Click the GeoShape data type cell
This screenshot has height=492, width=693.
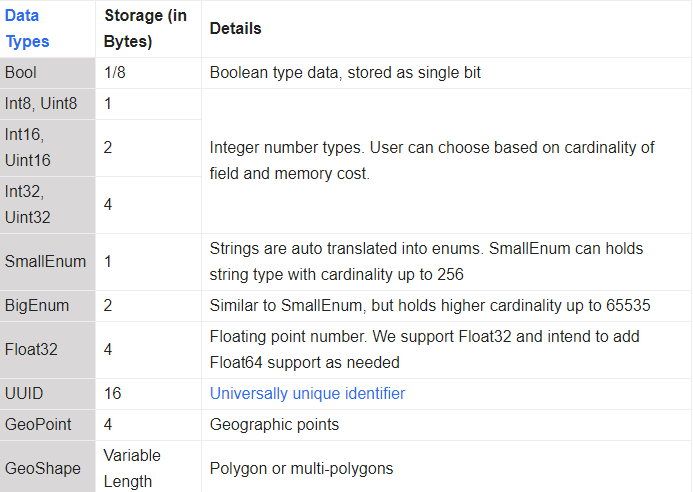[x=47, y=468]
